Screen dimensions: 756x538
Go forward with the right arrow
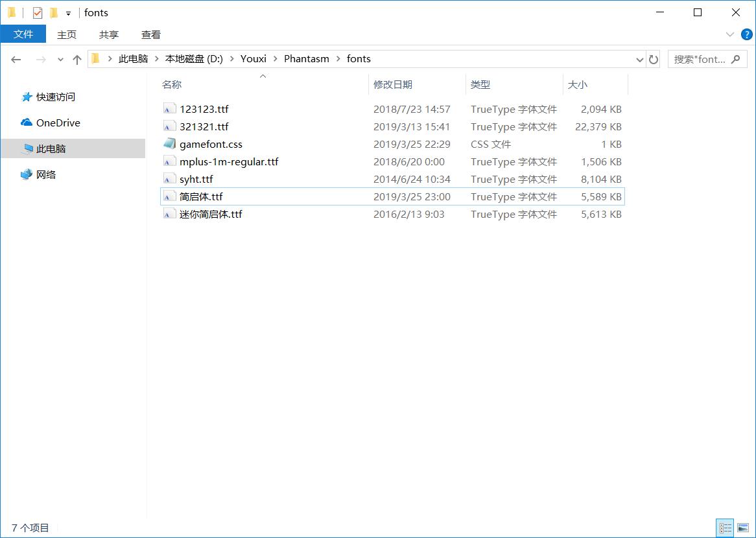point(41,60)
